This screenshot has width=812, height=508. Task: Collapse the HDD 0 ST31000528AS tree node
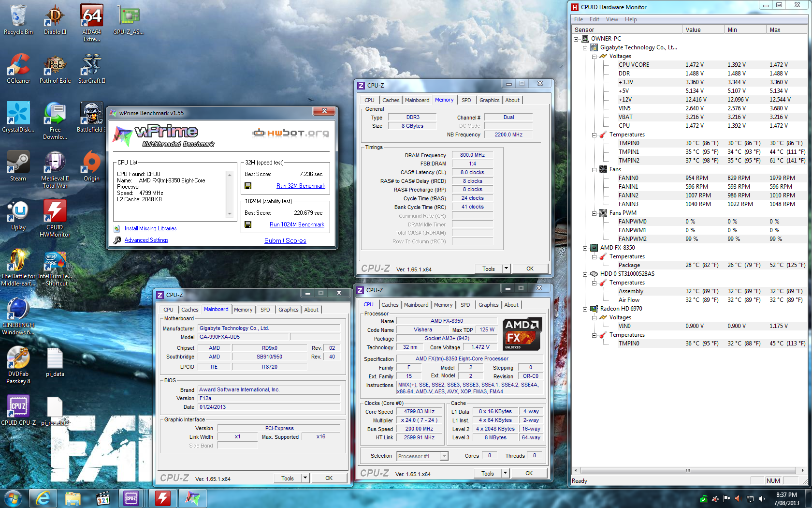(x=585, y=274)
